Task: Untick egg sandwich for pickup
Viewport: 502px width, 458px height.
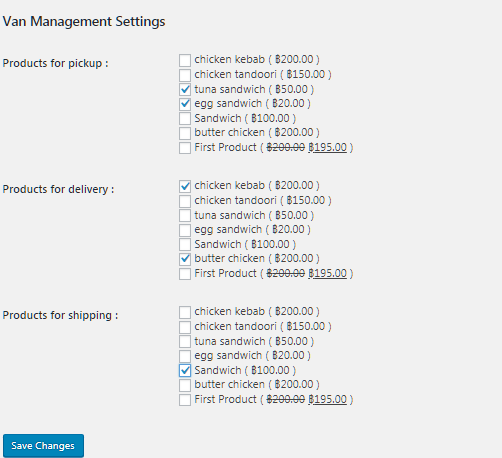Action: (x=185, y=104)
